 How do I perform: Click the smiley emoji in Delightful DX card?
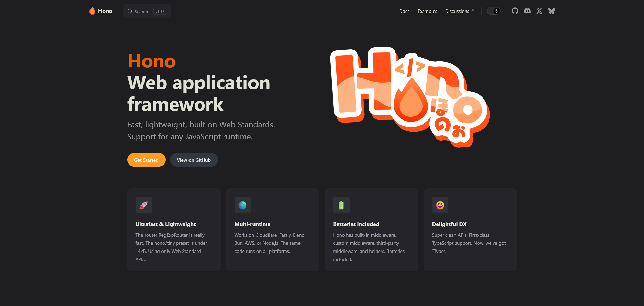(440, 205)
